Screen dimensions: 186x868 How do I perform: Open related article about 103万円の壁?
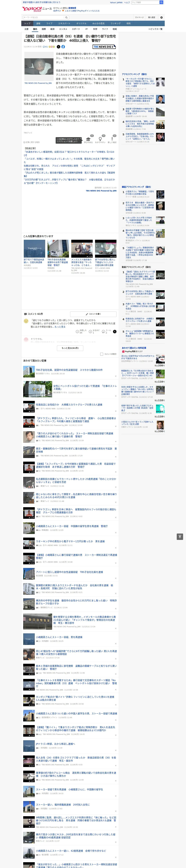tap(69, 181)
